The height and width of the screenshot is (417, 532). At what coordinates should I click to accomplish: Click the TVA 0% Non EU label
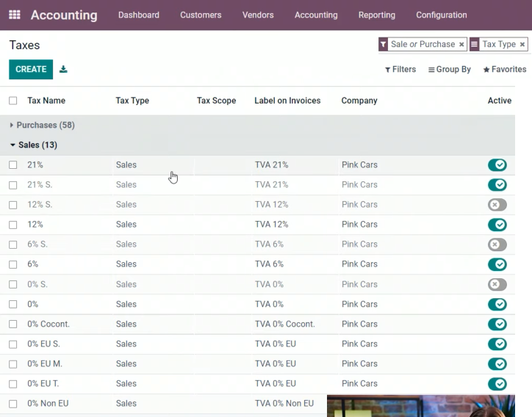(x=284, y=404)
